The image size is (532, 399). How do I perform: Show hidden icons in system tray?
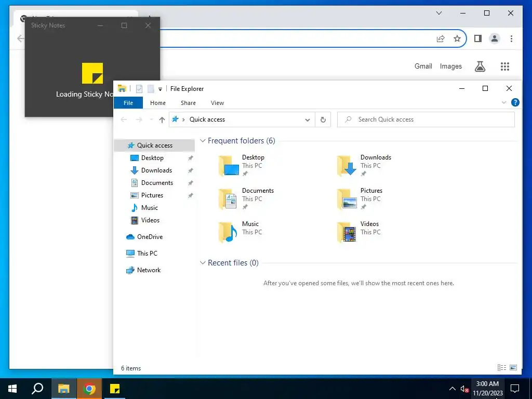(453, 389)
